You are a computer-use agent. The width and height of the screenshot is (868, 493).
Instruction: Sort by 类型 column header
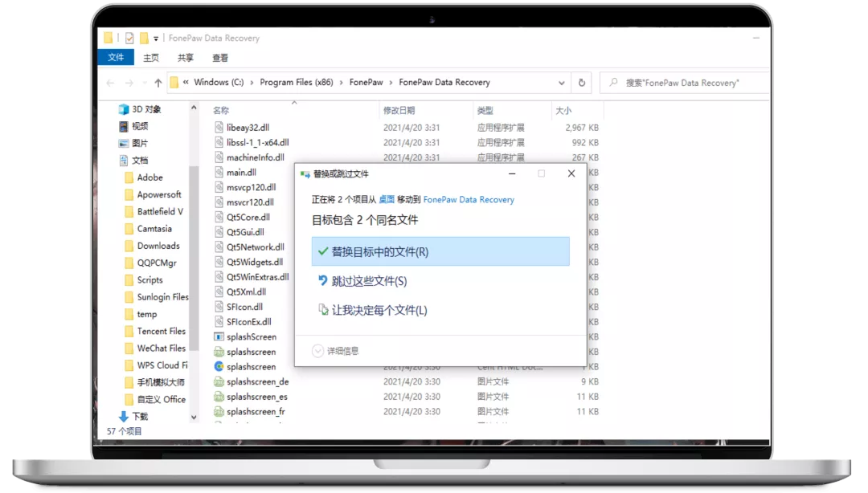(485, 111)
